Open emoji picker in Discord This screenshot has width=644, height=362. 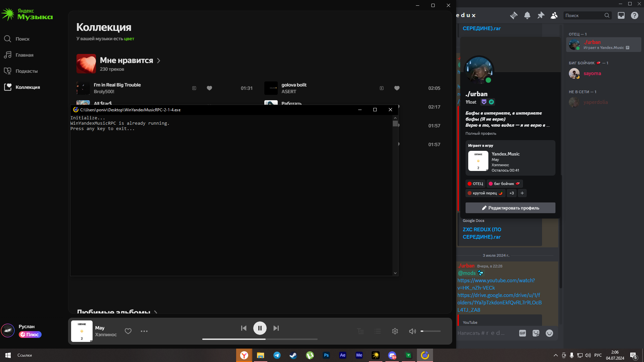(549, 333)
